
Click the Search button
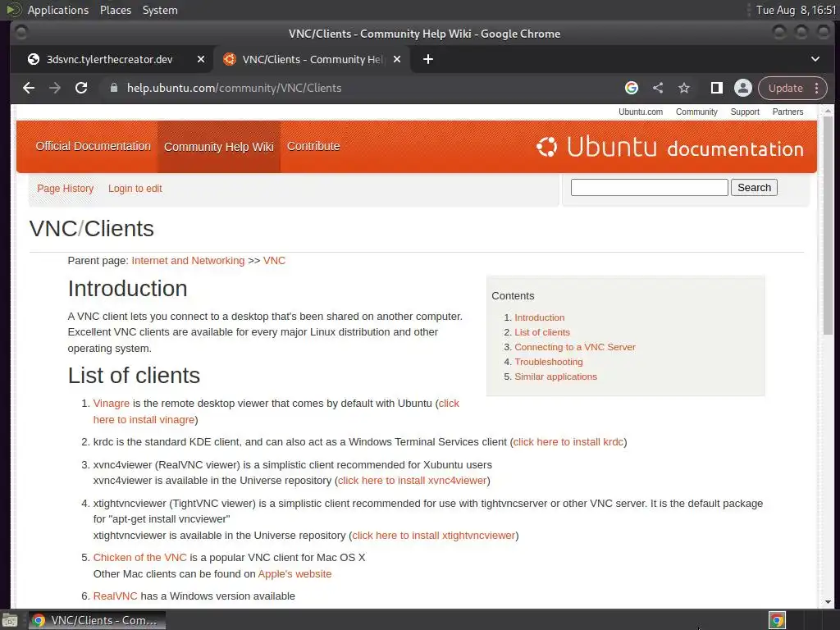pos(754,188)
